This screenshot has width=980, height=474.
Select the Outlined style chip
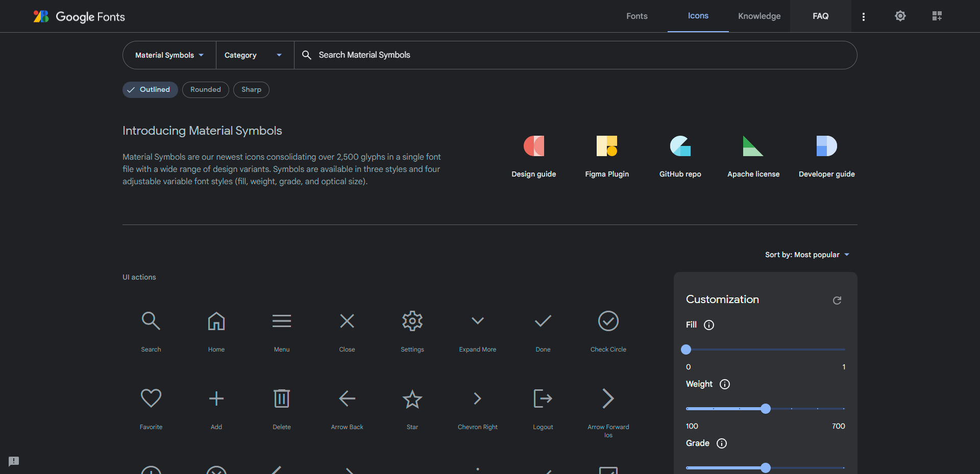[150, 90]
